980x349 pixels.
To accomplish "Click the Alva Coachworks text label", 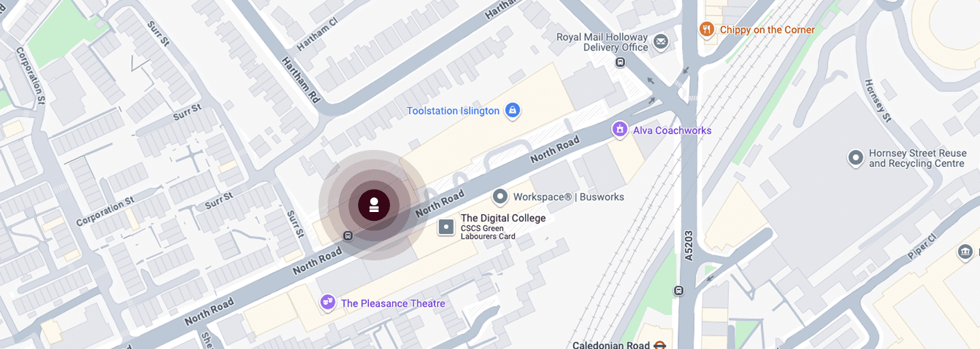I will coord(672,130).
